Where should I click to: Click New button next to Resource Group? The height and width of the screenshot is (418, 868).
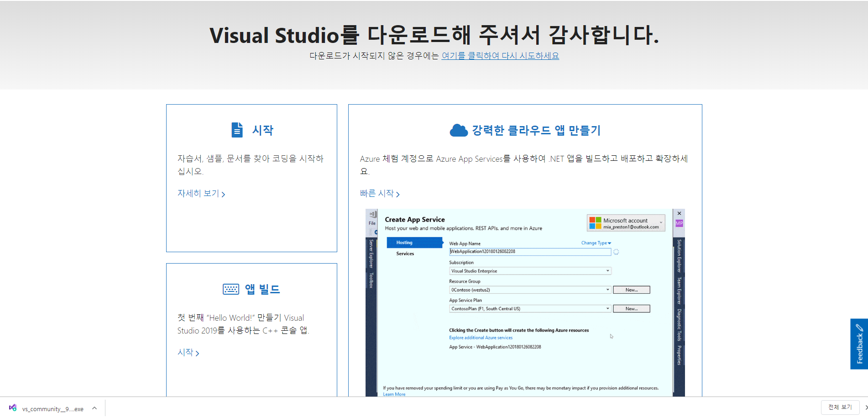point(632,290)
